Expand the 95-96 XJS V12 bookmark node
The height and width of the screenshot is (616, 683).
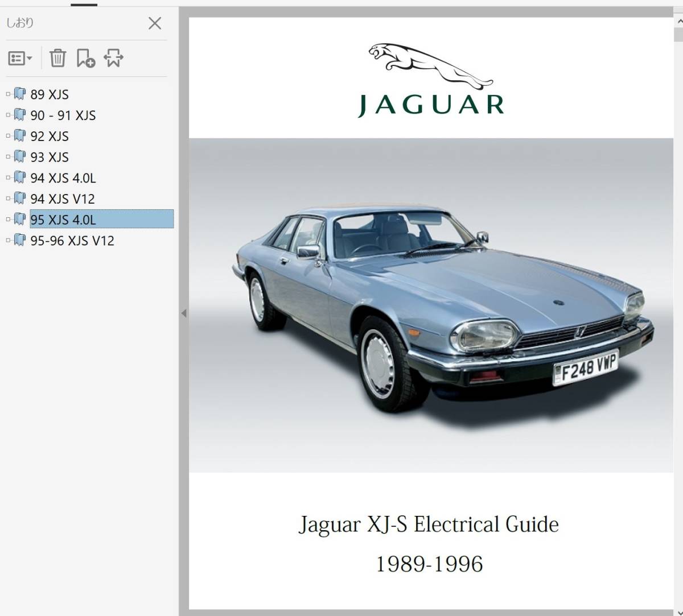click(8, 240)
